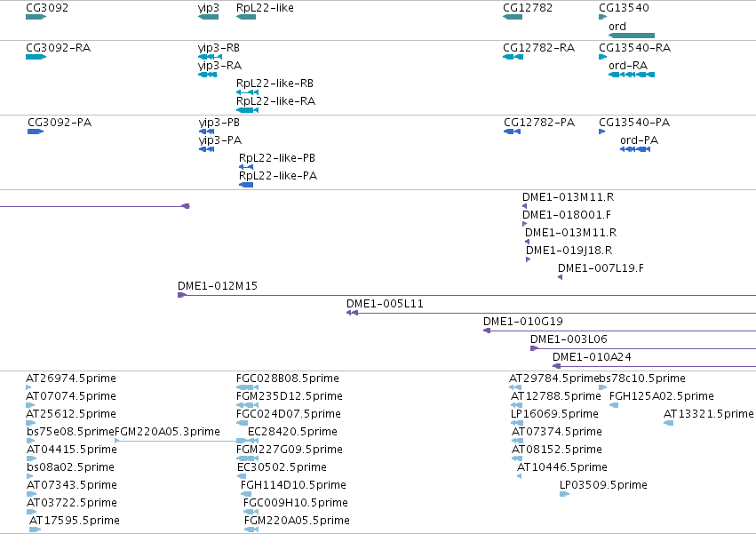This screenshot has width=756, height=534.
Task: Click the LP03509.5prime EST
Action: pyautogui.click(x=564, y=495)
